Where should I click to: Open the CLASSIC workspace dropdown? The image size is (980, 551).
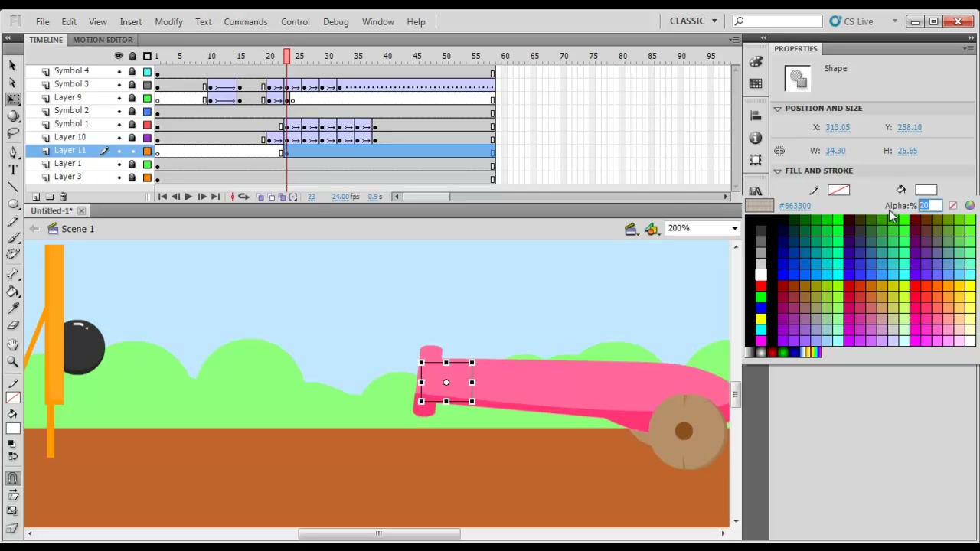[694, 21]
